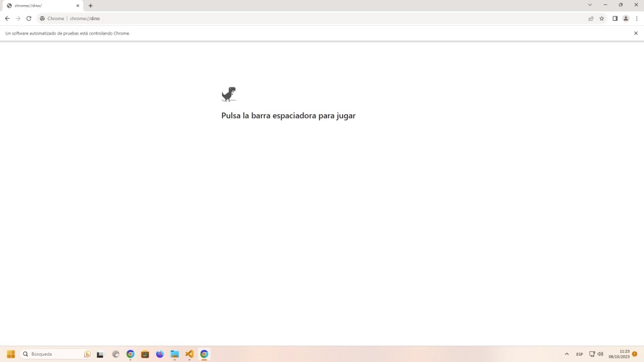644x362 pixels.
Task: Click the T-Rex dinosaur game icon
Action: [228, 94]
